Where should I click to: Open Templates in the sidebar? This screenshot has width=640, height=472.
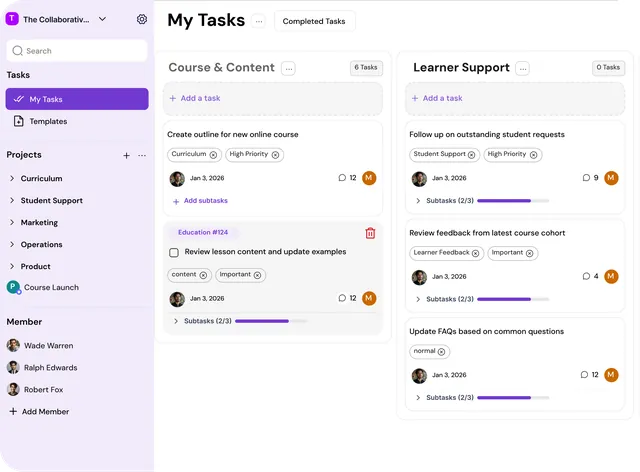click(x=48, y=121)
